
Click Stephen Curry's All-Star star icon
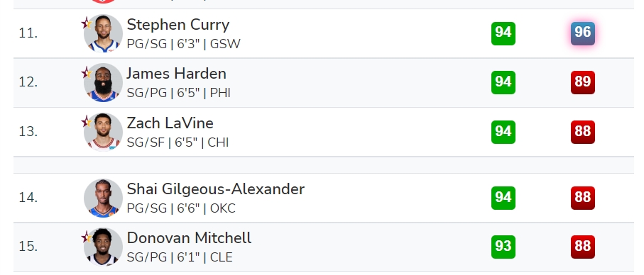86,23
